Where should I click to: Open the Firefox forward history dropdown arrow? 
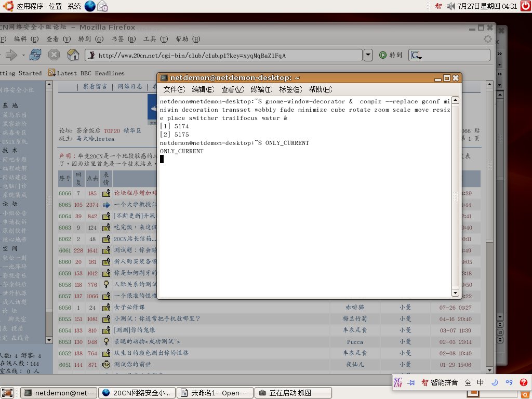pos(23,55)
